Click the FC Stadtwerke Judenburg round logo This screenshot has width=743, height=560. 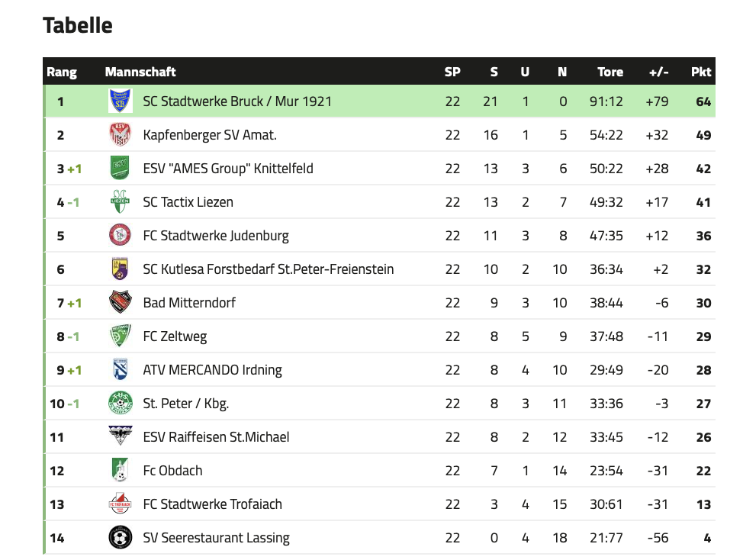[x=120, y=236]
